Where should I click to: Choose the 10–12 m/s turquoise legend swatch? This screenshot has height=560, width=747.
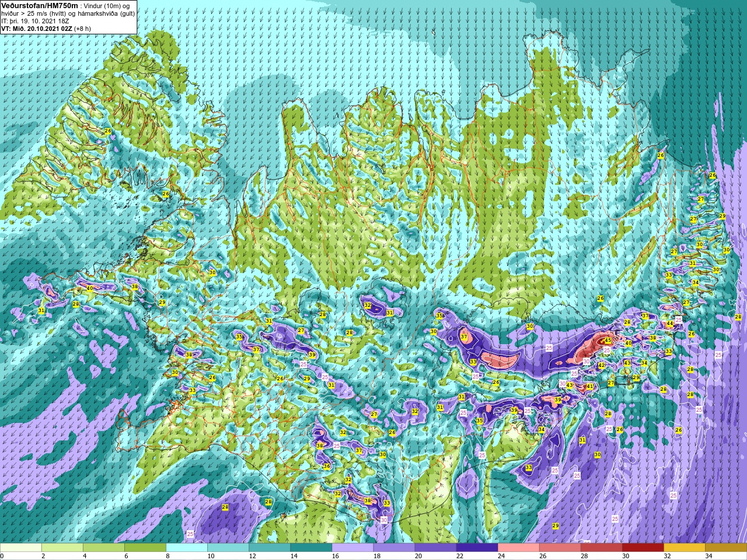228,548
